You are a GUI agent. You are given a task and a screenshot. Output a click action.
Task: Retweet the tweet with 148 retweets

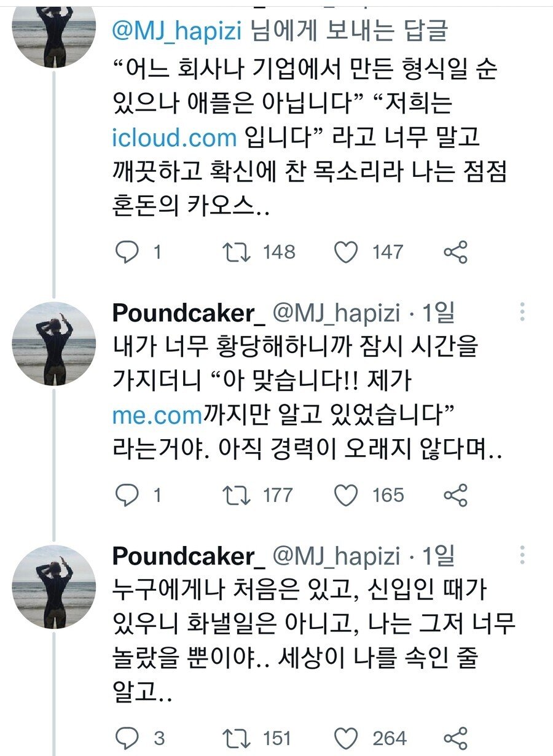pos(237,252)
